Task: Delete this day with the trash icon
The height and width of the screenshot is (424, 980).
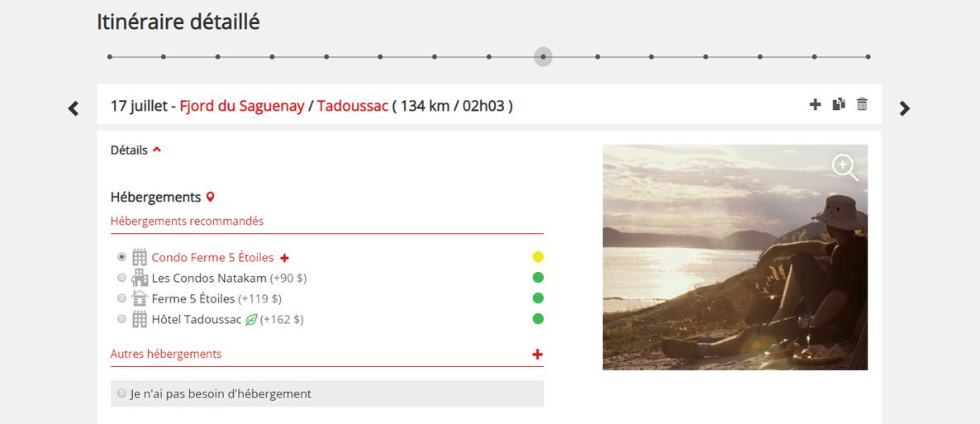Action: point(862,104)
